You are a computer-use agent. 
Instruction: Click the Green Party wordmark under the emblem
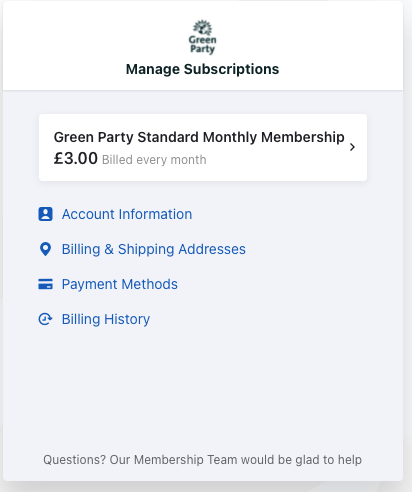coord(202,45)
